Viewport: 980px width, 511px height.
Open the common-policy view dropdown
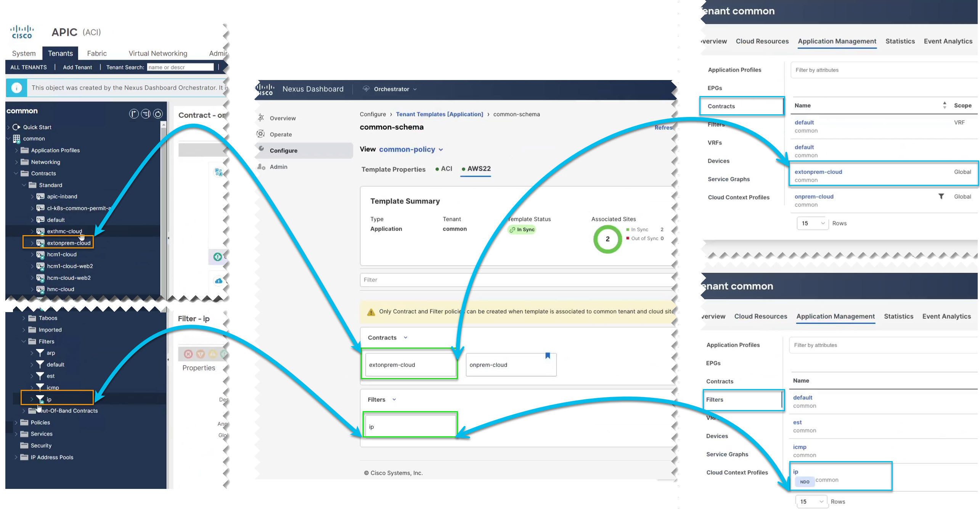411,149
